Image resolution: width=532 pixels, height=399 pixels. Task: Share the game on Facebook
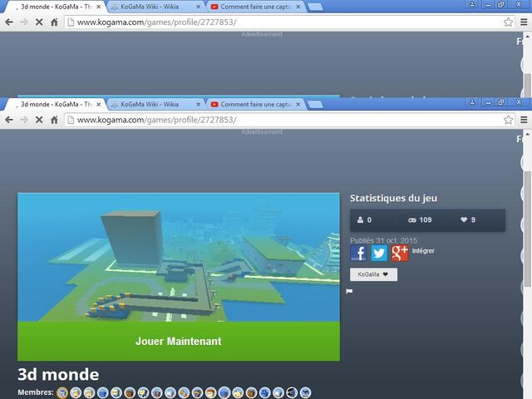(x=358, y=253)
